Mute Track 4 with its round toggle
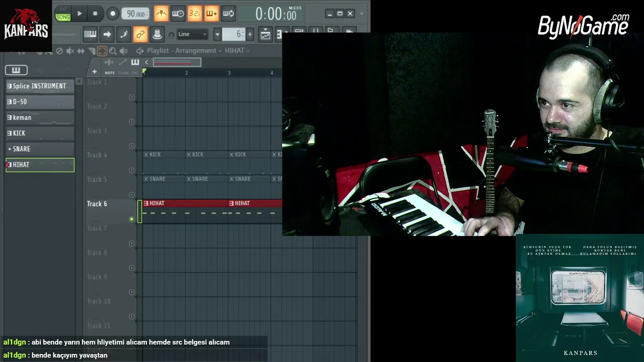The image size is (644, 362). tap(132, 170)
